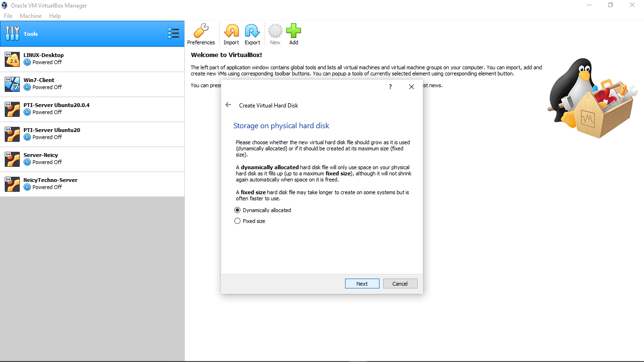Screen dimensions: 644x362
Task: Open the Preferences tool
Action: pyautogui.click(x=201, y=34)
